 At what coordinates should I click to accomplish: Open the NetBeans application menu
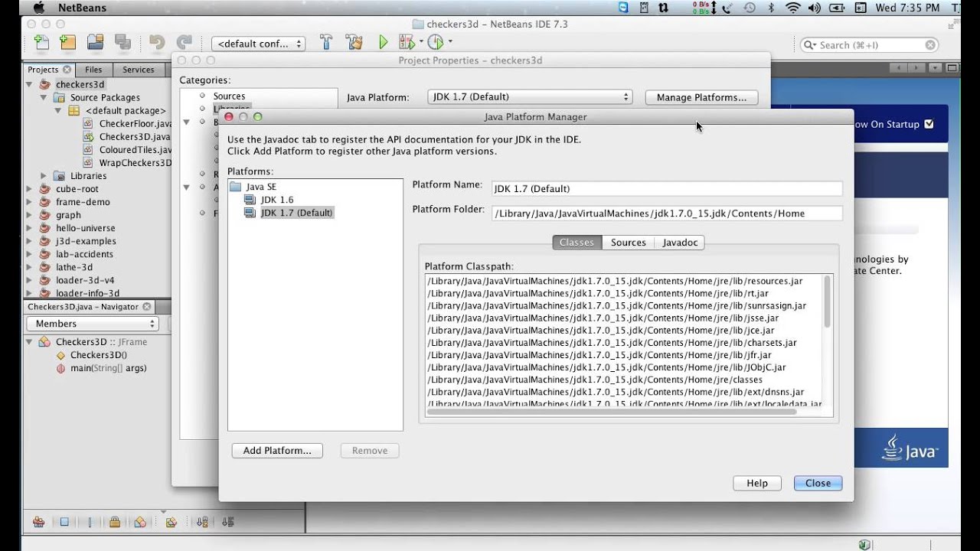coord(82,8)
